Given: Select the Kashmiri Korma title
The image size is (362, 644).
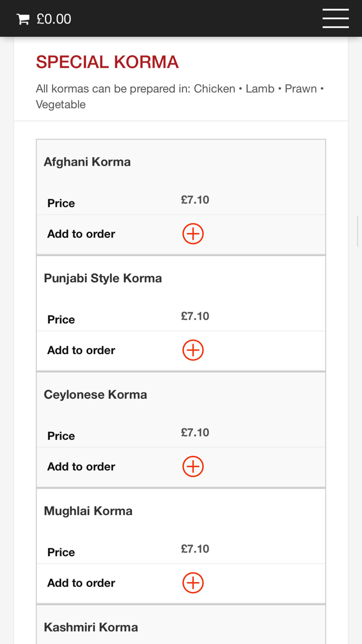Looking at the screenshot, I should pyautogui.click(x=91, y=627).
